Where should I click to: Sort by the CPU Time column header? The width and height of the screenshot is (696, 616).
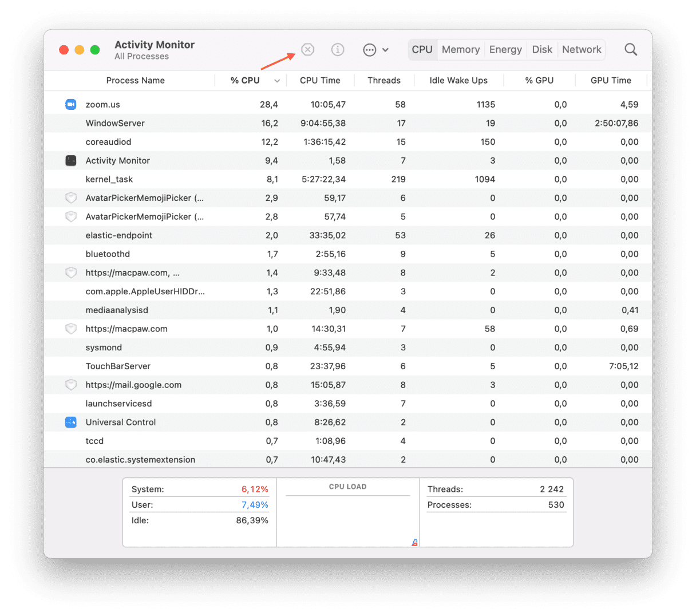tap(320, 81)
